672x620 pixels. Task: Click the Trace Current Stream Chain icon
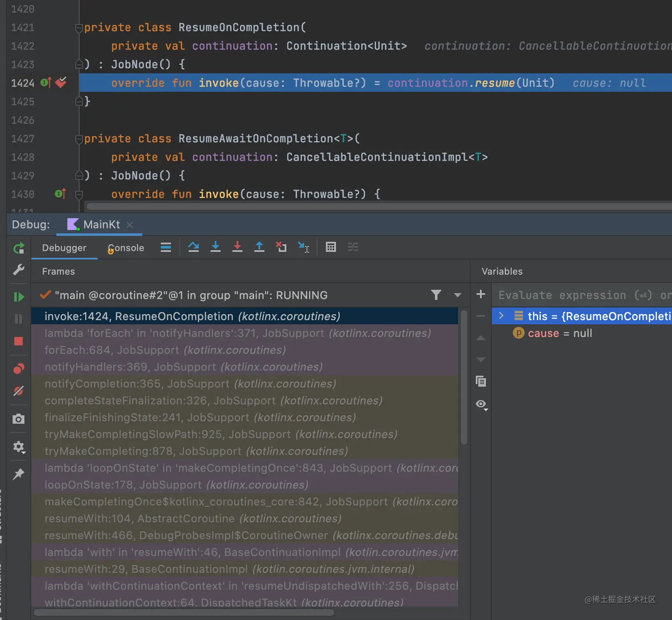click(x=353, y=247)
